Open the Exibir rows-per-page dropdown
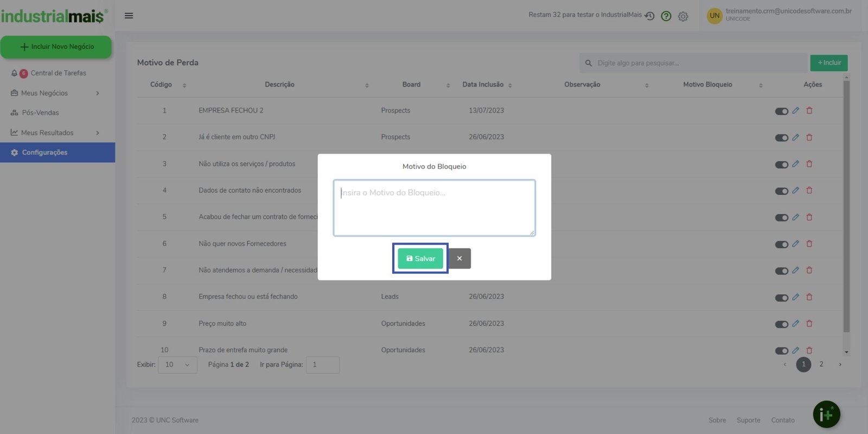 [x=177, y=365]
